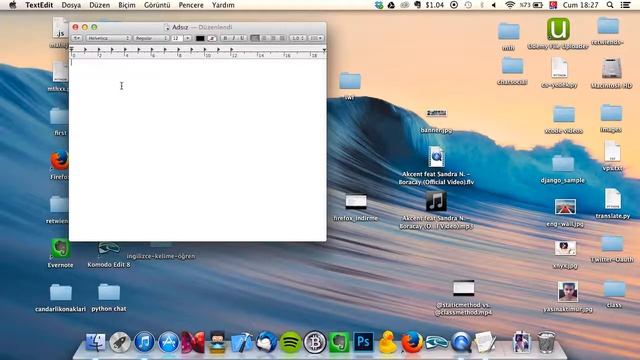Click the Google Drive menu bar icon

click(x=391, y=5)
